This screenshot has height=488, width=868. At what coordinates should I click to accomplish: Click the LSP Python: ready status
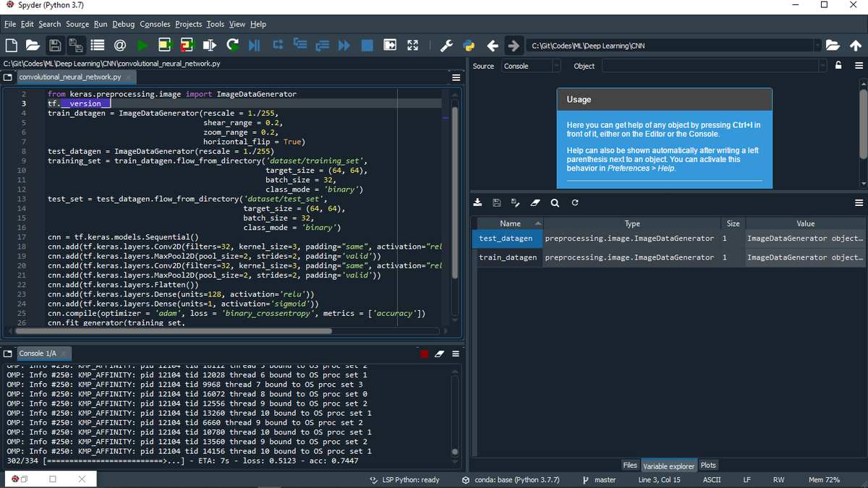(x=404, y=480)
